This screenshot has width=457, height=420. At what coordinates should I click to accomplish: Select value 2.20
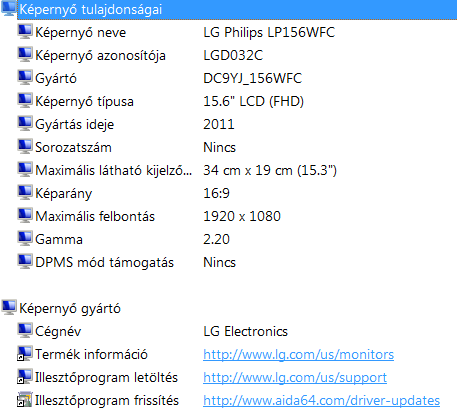point(216,239)
